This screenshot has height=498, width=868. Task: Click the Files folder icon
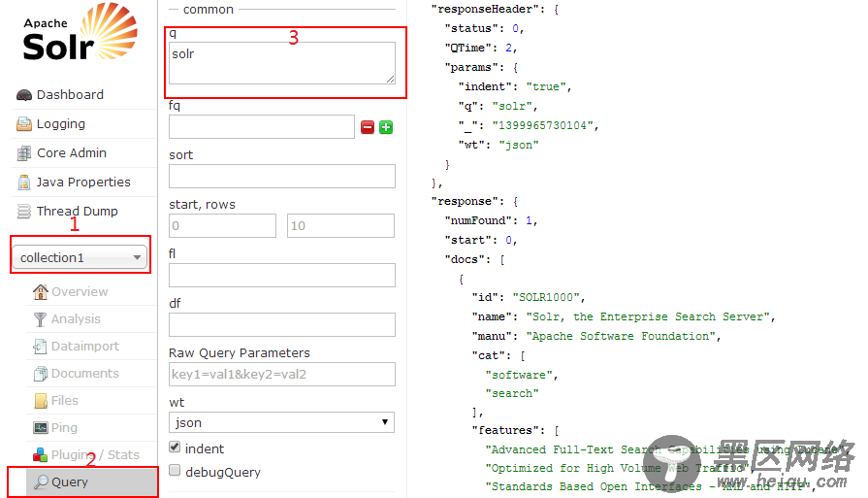click(41, 401)
